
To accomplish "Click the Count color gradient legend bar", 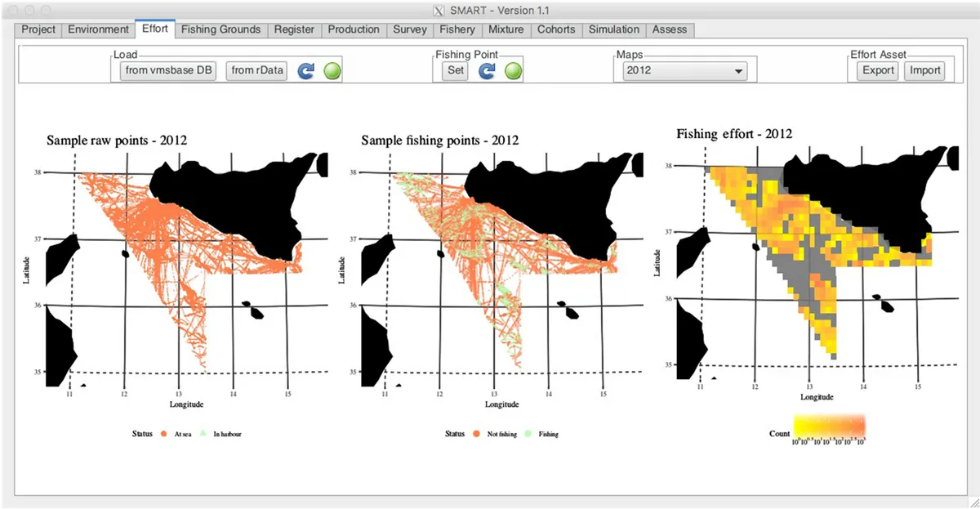I will (x=829, y=426).
